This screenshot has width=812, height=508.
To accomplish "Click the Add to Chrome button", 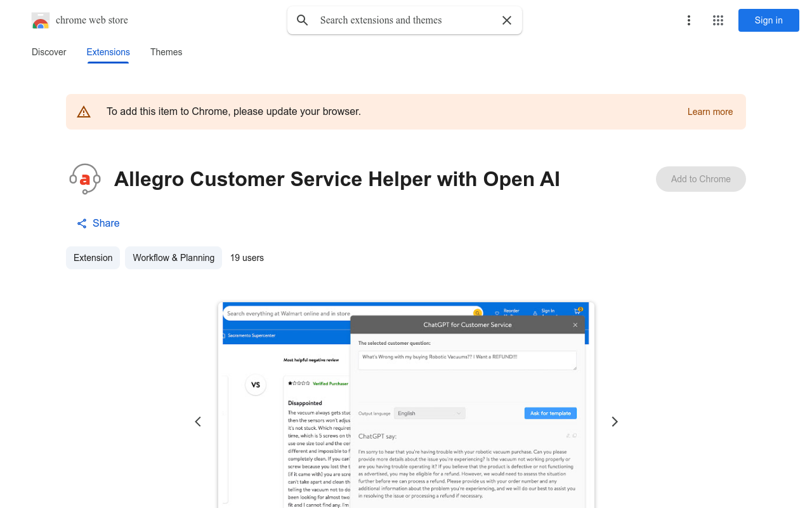I will pos(701,179).
